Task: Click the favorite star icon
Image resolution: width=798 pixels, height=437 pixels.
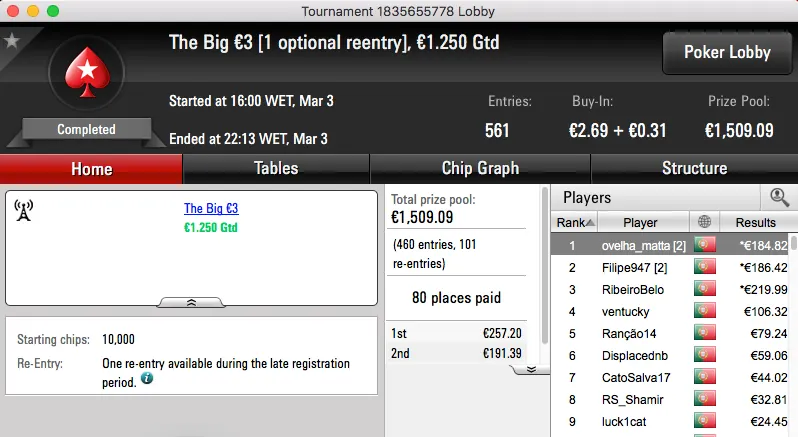Action: (x=12, y=41)
